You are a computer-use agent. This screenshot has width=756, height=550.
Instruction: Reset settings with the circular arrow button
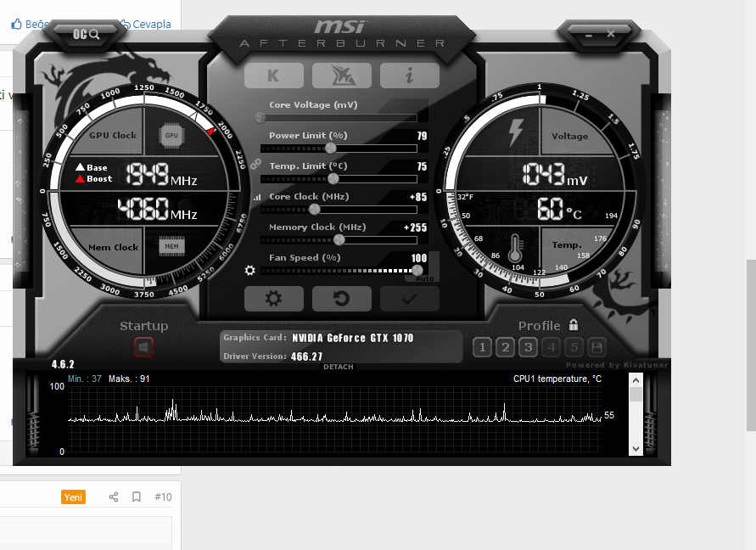coord(342,299)
